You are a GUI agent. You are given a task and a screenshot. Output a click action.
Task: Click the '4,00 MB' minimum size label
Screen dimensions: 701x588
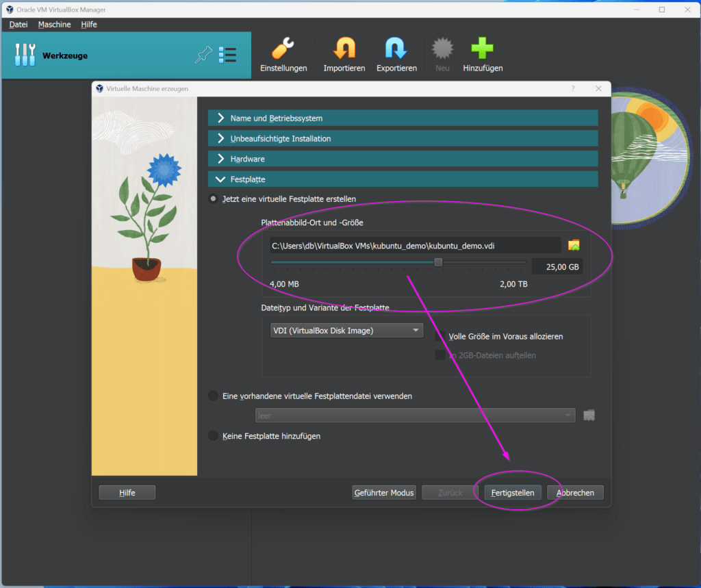tap(284, 284)
